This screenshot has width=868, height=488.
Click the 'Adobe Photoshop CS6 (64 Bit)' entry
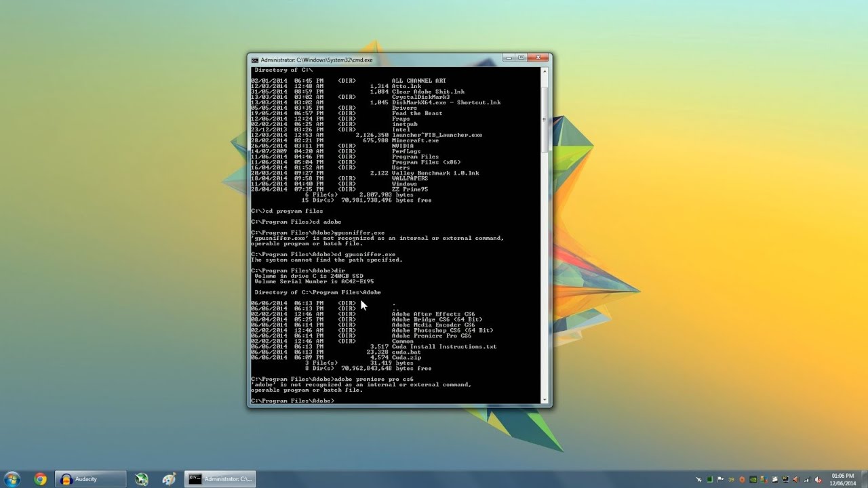[x=442, y=330]
